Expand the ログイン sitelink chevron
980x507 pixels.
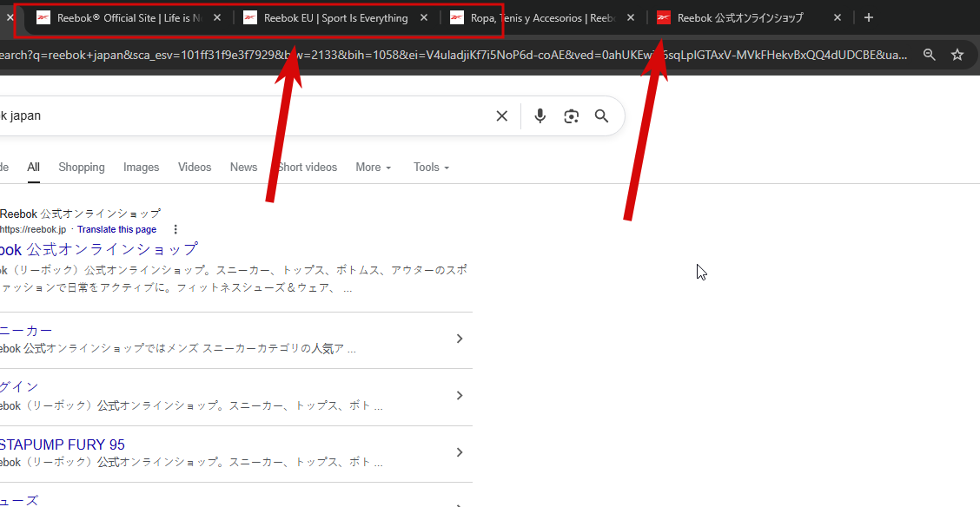pyautogui.click(x=460, y=395)
